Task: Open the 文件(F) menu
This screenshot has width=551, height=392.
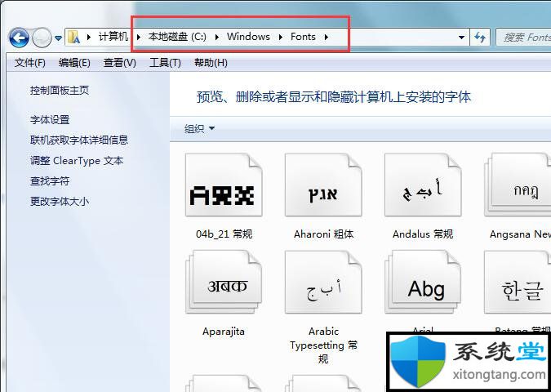Action: coord(30,63)
